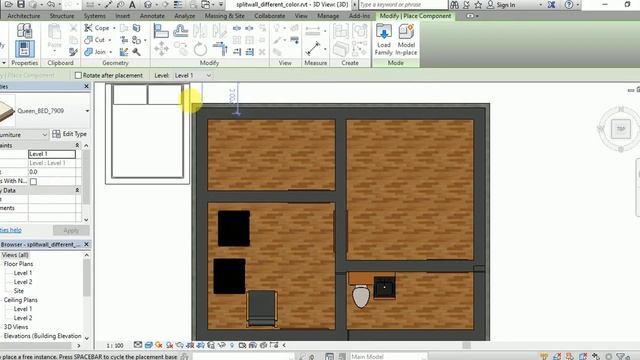Open the Sign In dropdown
The image size is (640, 360).
[x=540, y=5]
